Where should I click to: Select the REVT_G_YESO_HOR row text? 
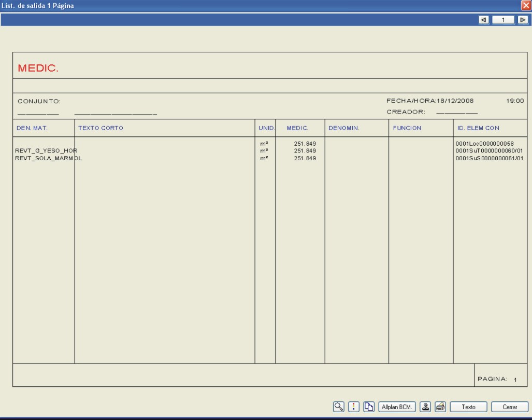click(x=46, y=150)
